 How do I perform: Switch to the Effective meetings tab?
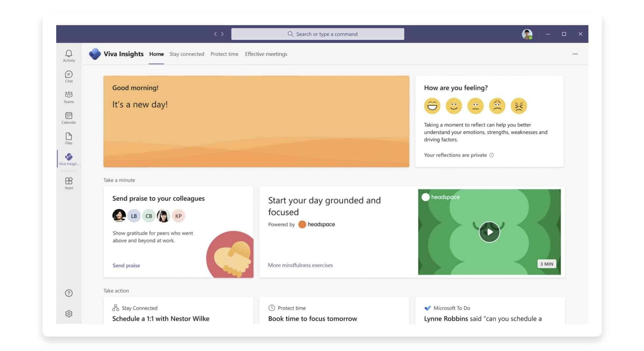point(266,54)
